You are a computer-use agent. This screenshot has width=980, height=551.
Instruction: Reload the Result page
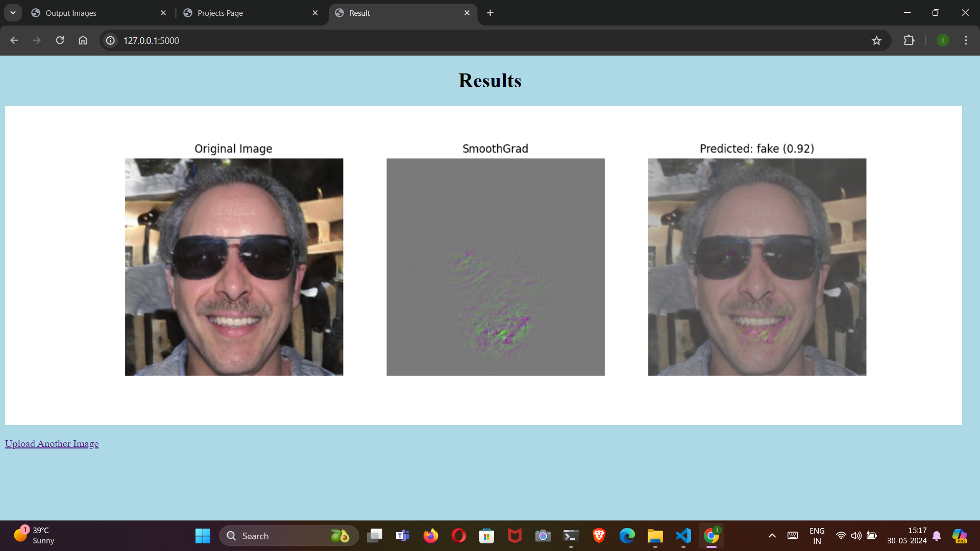(x=60, y=40)
